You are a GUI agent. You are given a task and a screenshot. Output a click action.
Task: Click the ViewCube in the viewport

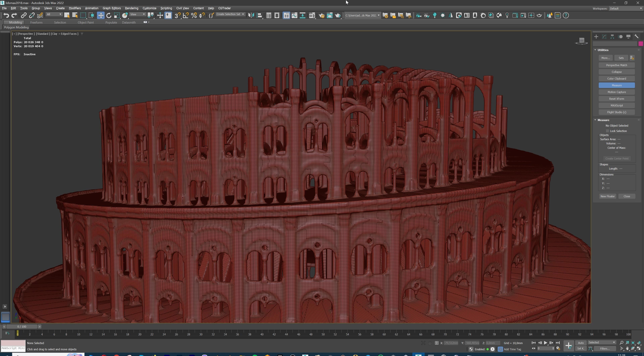[x=581, y=41]
